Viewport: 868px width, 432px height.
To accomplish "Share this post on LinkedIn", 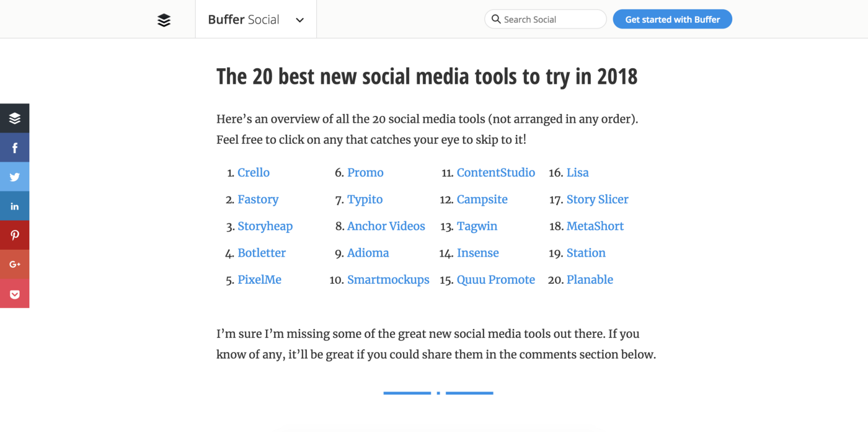I will pos(15,206).
